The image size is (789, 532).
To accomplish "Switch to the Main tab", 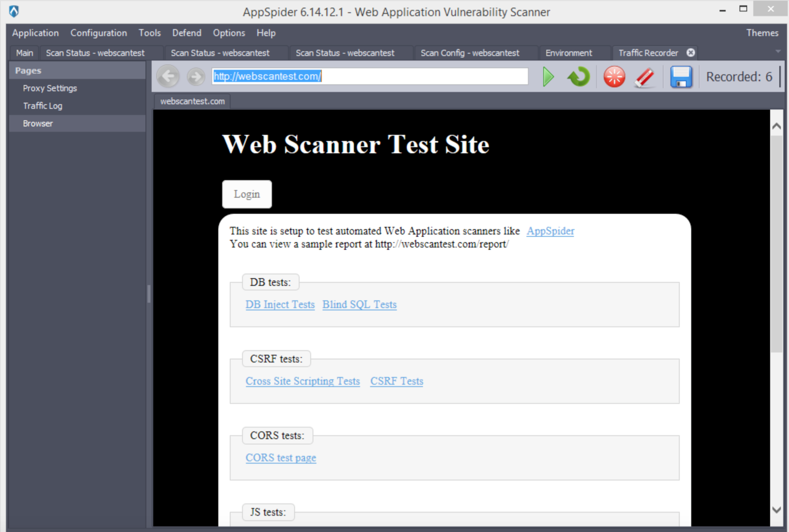I will pyautogui.click(x=25, y=53).
